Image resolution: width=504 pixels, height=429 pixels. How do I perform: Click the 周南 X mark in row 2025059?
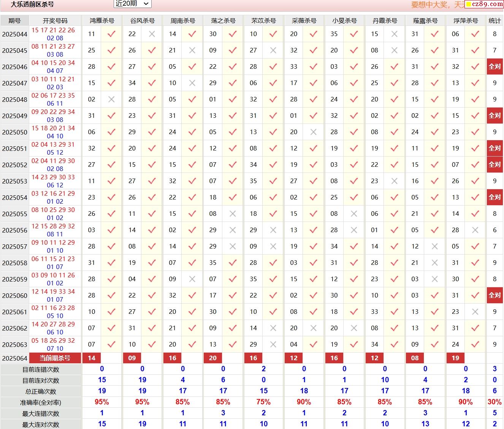(192, 279)
